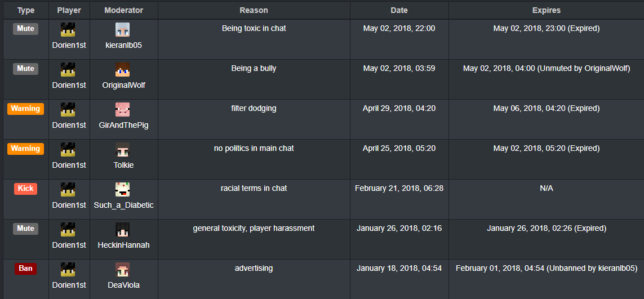Click the 'advertising' reason cell
The width and height of the screenshot is (644, 299).
click(254, 279)
